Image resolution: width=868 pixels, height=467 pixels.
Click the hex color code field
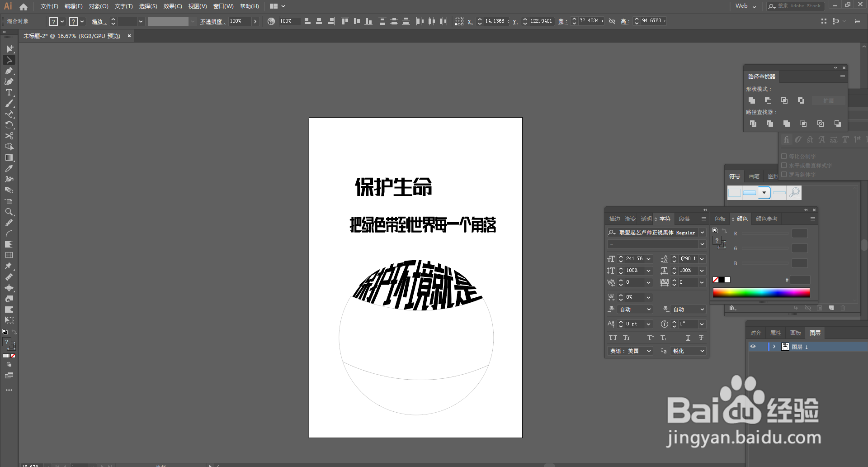[x=800, y=280]
